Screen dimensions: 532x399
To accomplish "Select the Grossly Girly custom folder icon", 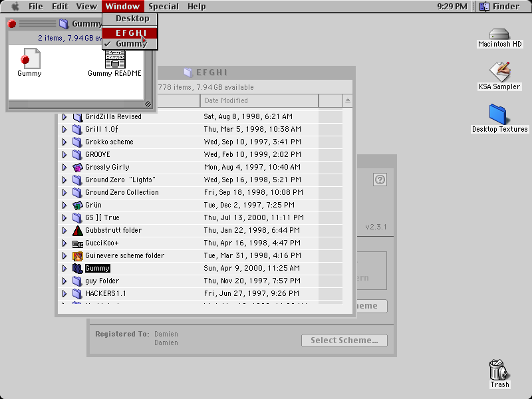I will (x=78, y=168).
